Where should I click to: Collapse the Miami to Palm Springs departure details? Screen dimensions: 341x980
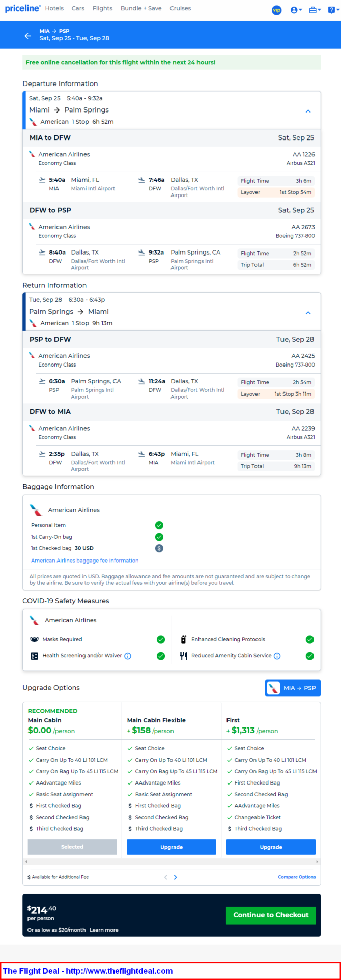pos(308,111)
